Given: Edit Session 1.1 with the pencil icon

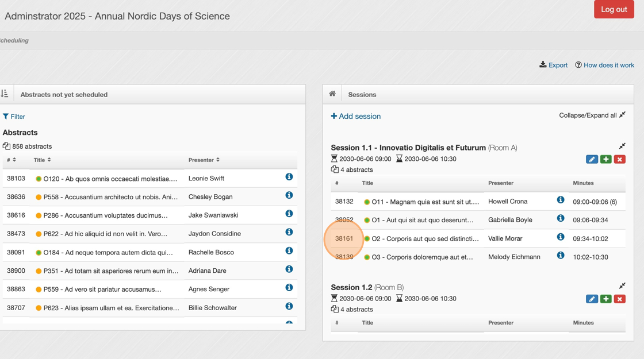Looking at the screenshot, I should tap(592, 159).
